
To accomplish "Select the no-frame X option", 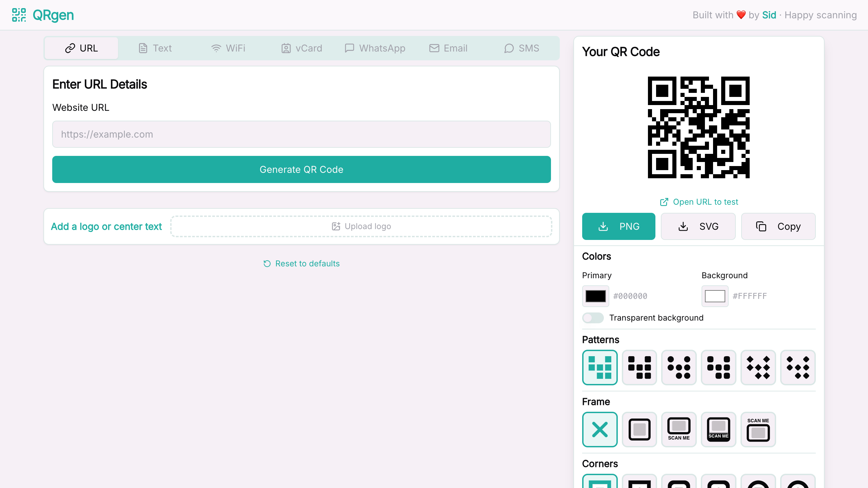I will (x=600, y=429).
